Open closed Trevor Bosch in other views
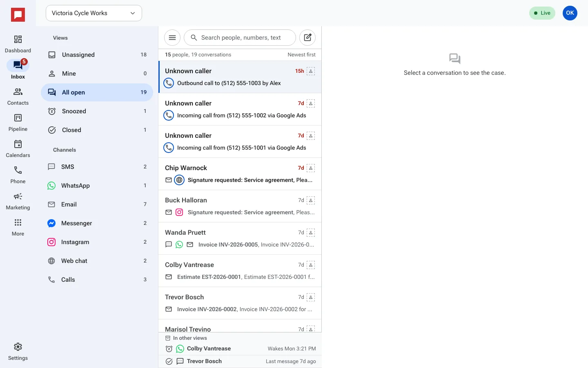 tap(240, 361)
